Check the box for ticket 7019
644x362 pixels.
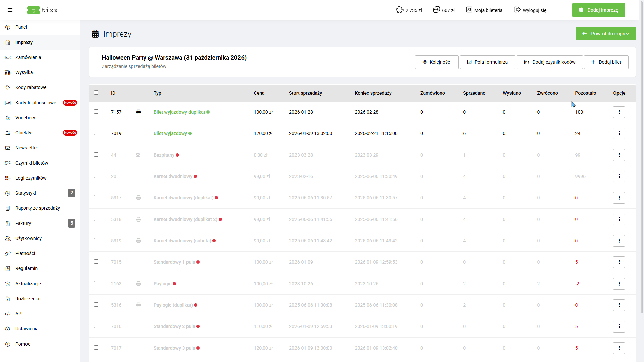coord(96,133)
